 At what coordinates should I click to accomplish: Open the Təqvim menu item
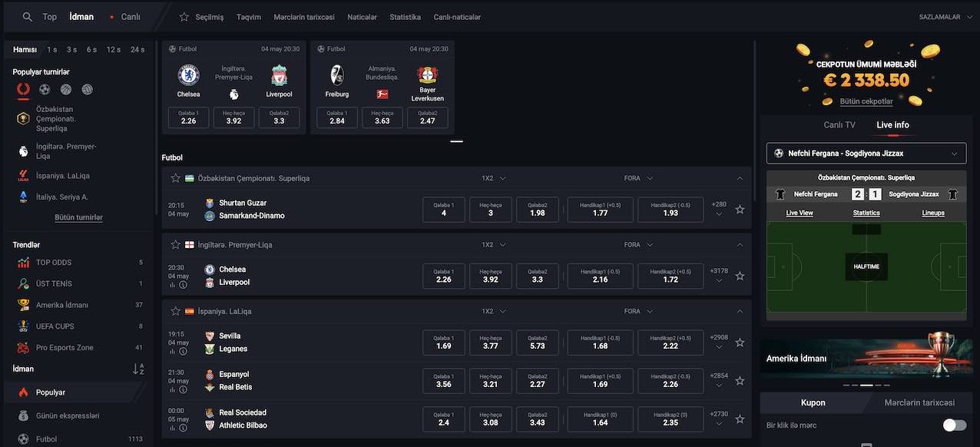[x=249, y=17]
